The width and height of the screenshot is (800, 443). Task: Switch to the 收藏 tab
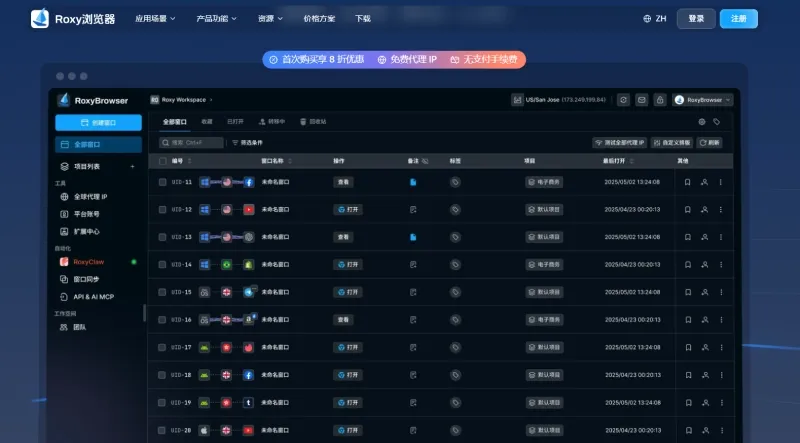coord(207,121)
